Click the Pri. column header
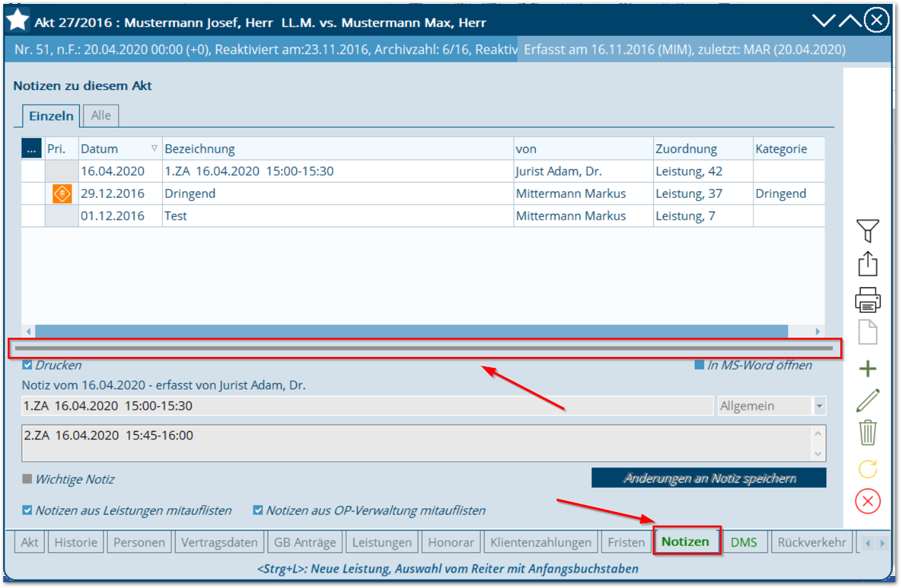The image size is (901, 588). pos(61,148)
